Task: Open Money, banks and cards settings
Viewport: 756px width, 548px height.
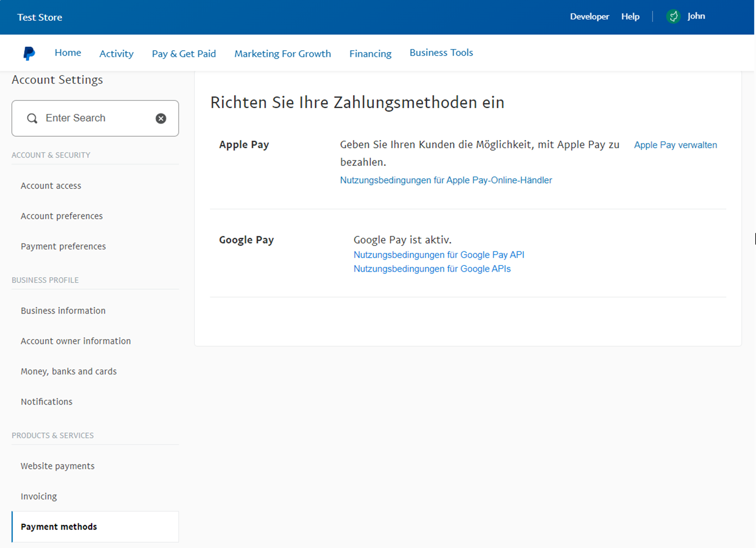Action: (69, 371)
